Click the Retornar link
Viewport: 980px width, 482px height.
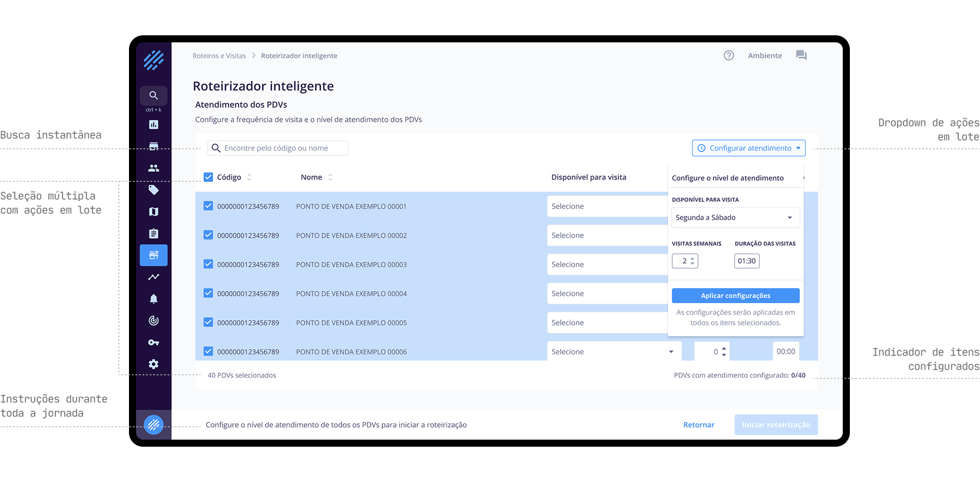pyautogui.click(x=698, y=425)
